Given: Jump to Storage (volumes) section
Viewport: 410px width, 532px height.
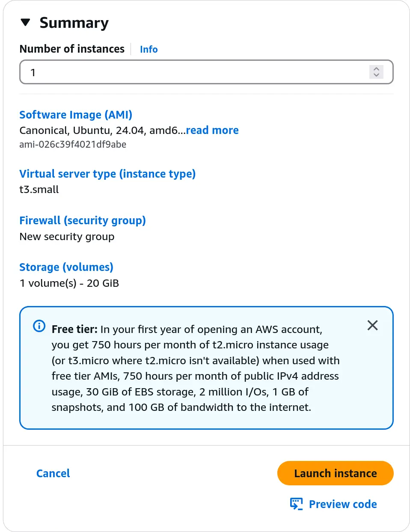Looking at the screenshot, I should click(66, 267).
